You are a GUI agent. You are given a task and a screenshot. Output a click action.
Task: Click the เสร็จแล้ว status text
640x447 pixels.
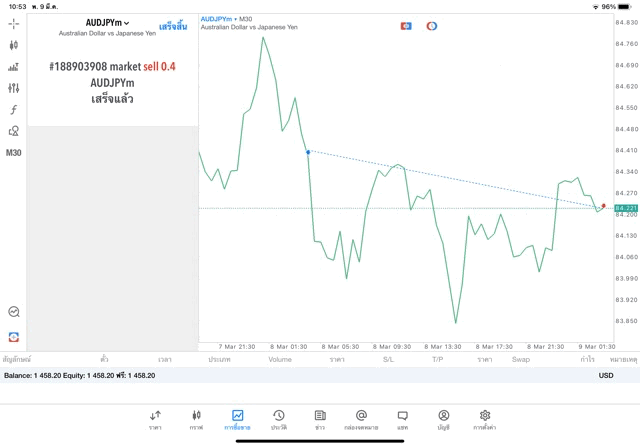coord(112,99)
